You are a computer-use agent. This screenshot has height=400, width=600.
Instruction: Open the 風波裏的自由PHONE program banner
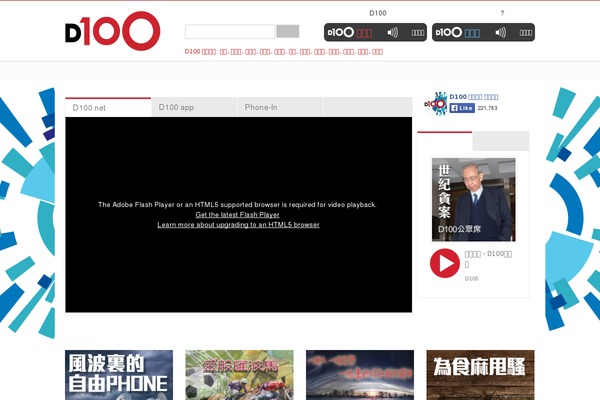pyautogui.click(x=119, y=375)
